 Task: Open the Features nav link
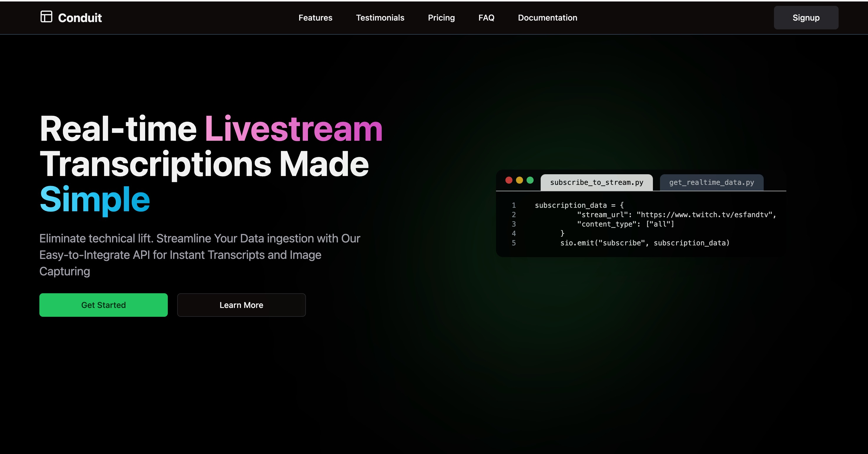tap(315, 18)
